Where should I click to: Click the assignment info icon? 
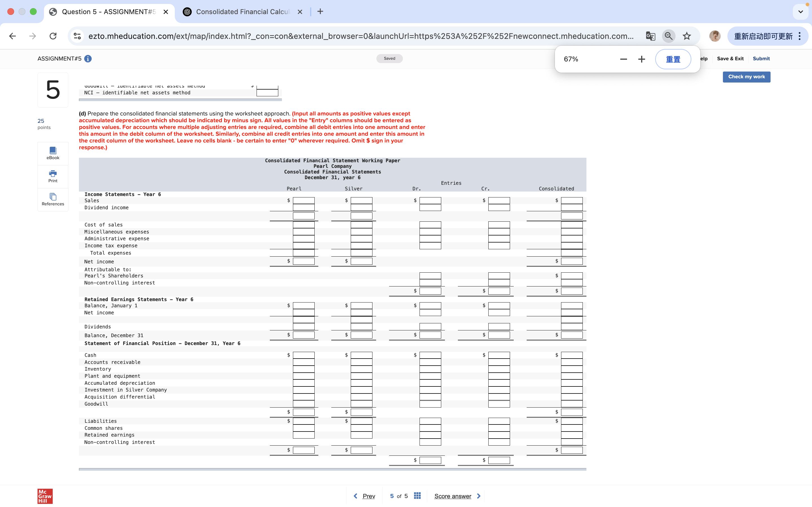click(x=88, y=59)
